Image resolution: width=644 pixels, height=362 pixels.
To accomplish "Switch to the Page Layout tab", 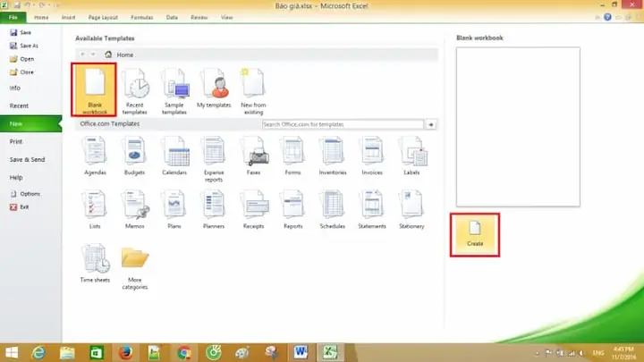I will click(103, 17).
